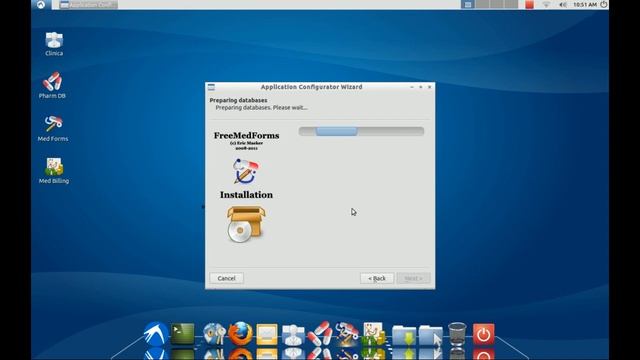Click the installation box and disc image
This screenshot has width=640, height=360.
tap(246, 224)
